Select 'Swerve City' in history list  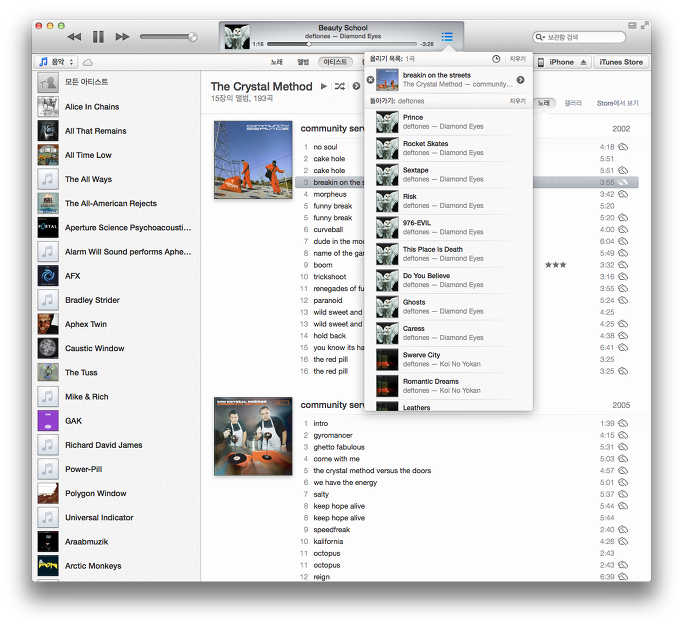click(x=449, y=360)
